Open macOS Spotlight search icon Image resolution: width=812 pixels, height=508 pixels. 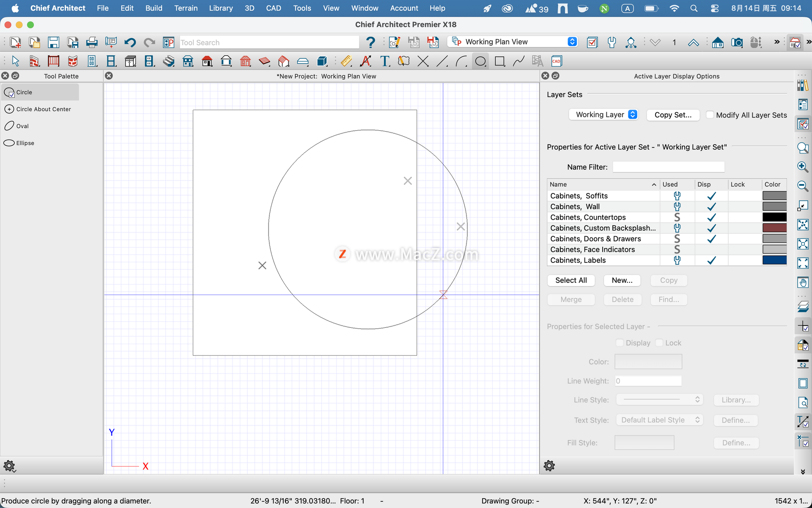click(694, 8)
